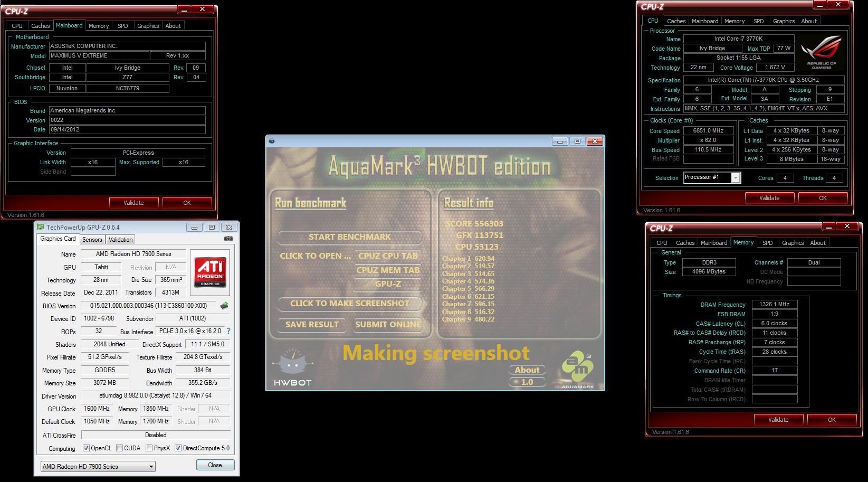Click the 1.0 version label in AquaMark

point(527,382)
